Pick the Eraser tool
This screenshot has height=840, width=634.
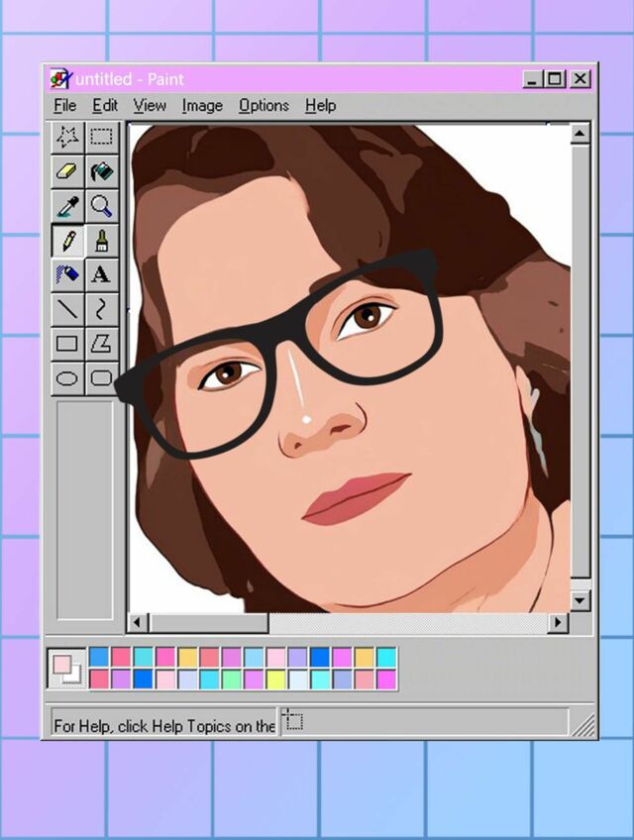point(67,171)
